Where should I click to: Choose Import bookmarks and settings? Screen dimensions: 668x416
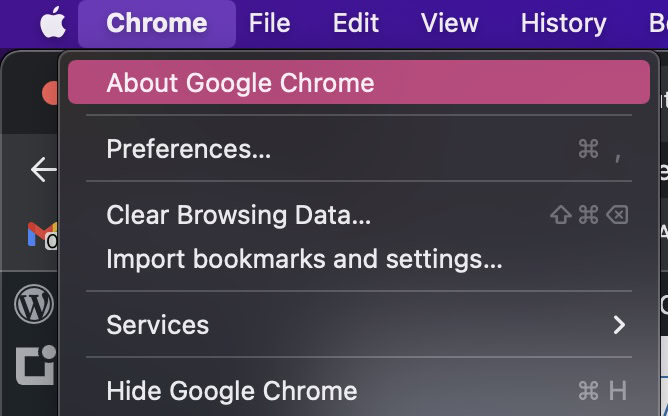click(304, 259)
